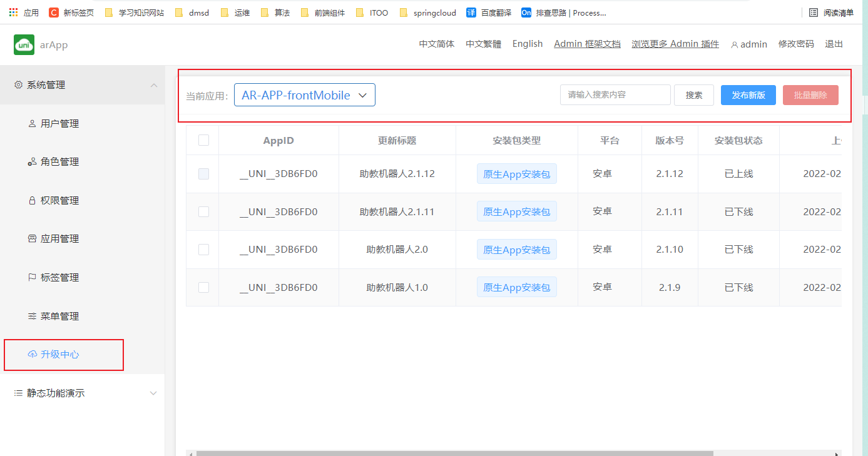868x456 pixels.
Task: Click the flag icon for 标签管理
Action: click(x=32, y=278)
